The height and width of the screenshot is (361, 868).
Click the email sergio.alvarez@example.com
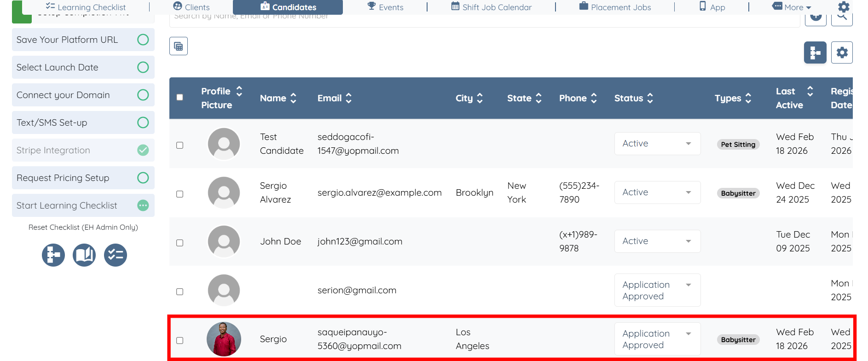click(x=380, y=192)
